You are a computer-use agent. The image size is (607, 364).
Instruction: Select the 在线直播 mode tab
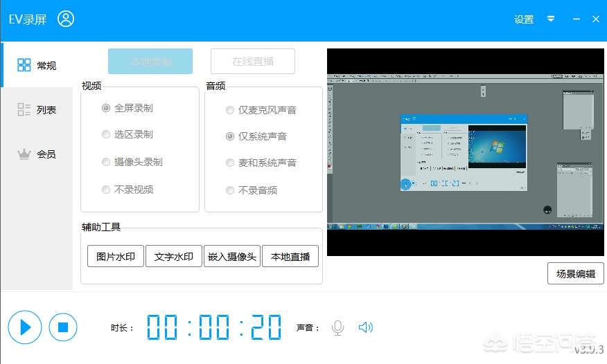click(x=253, y=61)
